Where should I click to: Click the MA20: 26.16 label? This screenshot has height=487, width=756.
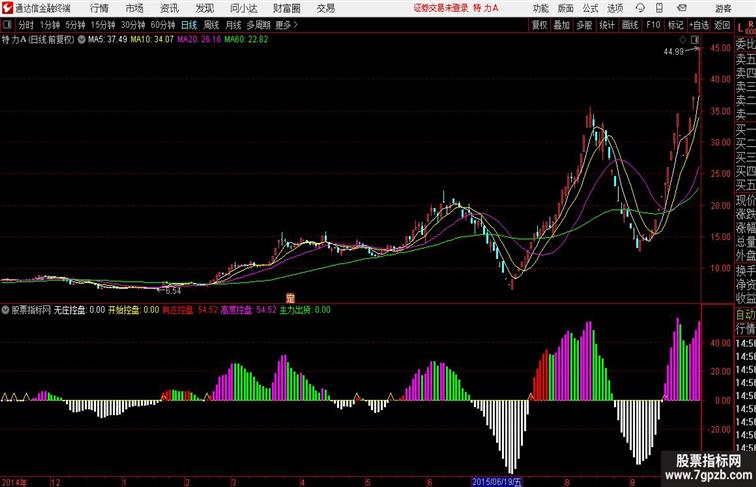pos(199,40)
